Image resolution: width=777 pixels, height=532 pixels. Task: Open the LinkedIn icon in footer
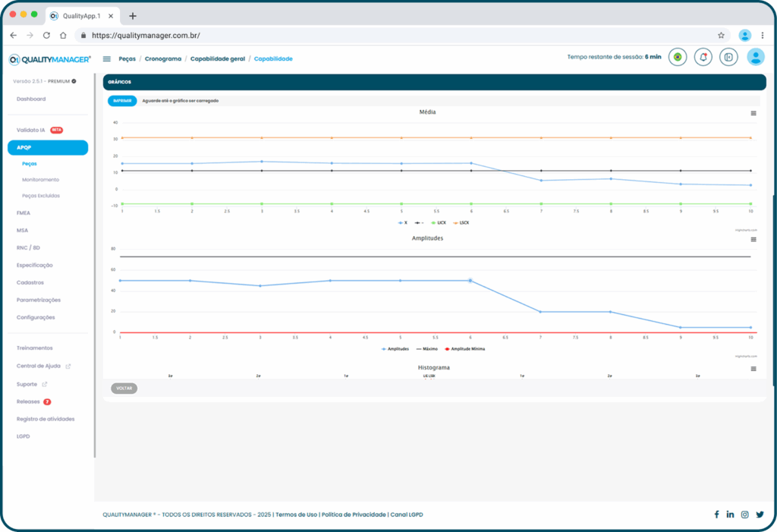point(730,515)
